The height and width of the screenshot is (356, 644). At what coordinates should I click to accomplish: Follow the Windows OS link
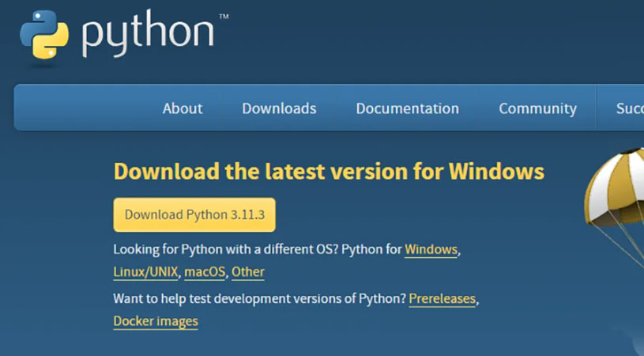point(431,249)
